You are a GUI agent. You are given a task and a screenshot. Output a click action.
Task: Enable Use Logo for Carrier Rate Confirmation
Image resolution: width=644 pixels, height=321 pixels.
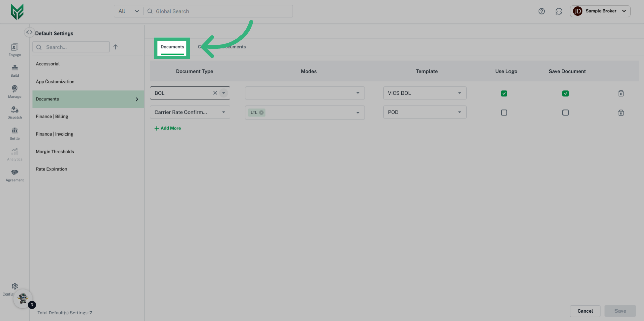coord(504,113)
